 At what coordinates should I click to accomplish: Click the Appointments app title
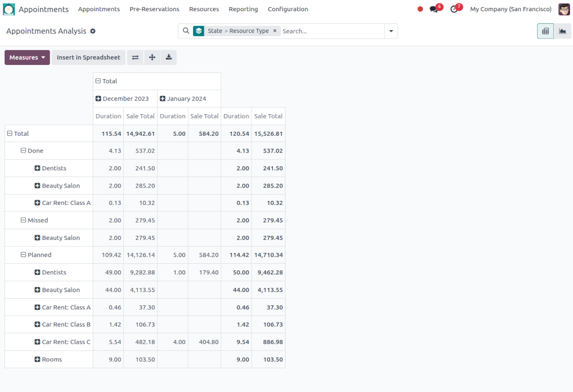pyautogui.click(x=44, y=9)
